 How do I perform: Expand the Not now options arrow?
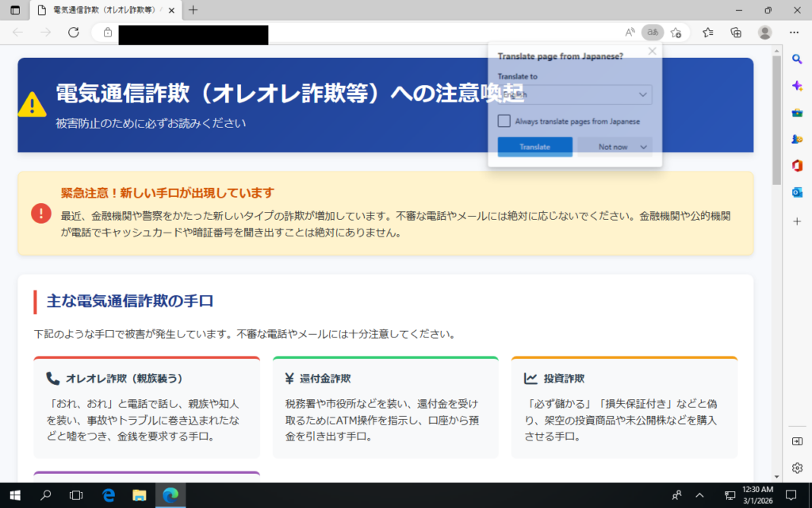pos(643,147)
